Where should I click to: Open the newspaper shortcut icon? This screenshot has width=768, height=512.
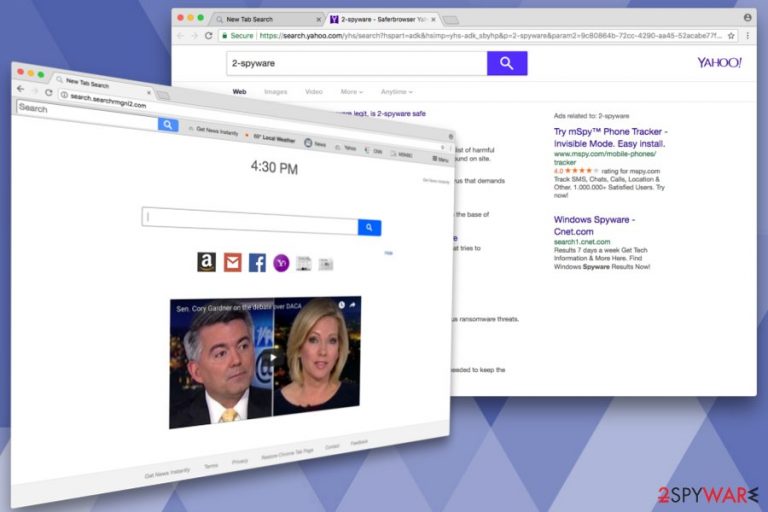click(x=304, y=264)
